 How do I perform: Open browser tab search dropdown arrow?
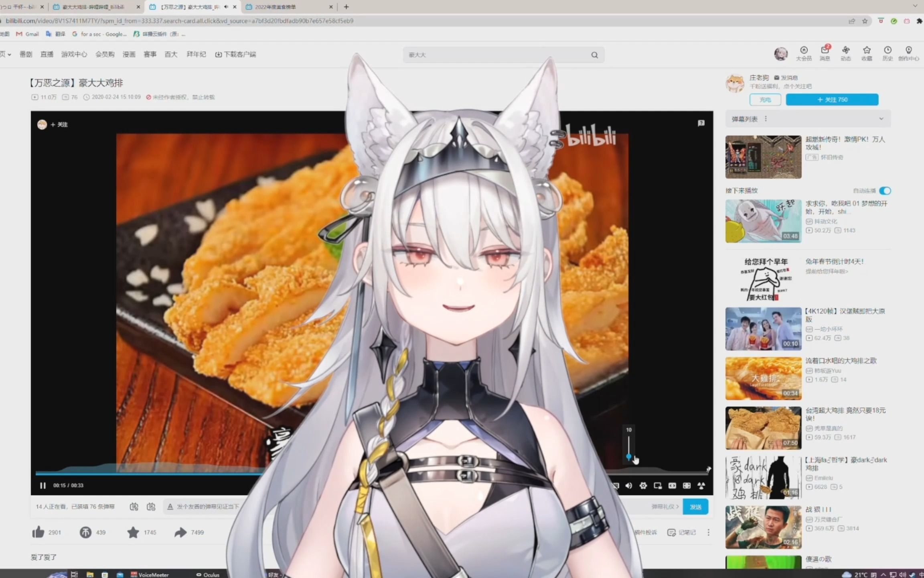[915, 6]
